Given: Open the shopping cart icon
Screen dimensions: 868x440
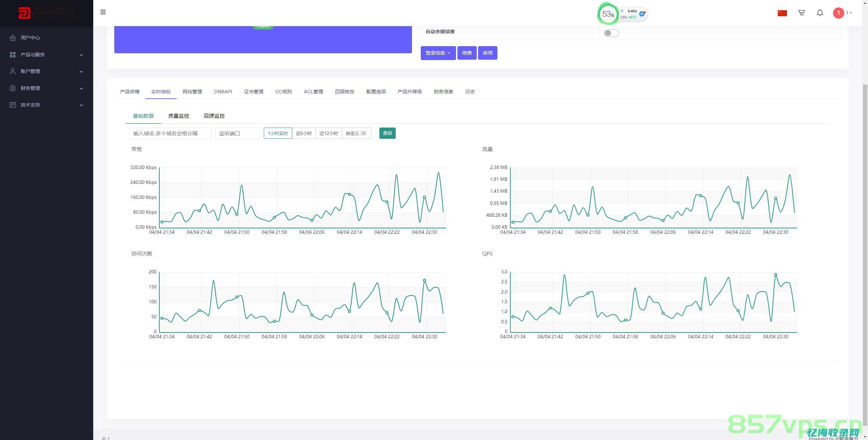Looking at the screenshot, I should [802, 13].
